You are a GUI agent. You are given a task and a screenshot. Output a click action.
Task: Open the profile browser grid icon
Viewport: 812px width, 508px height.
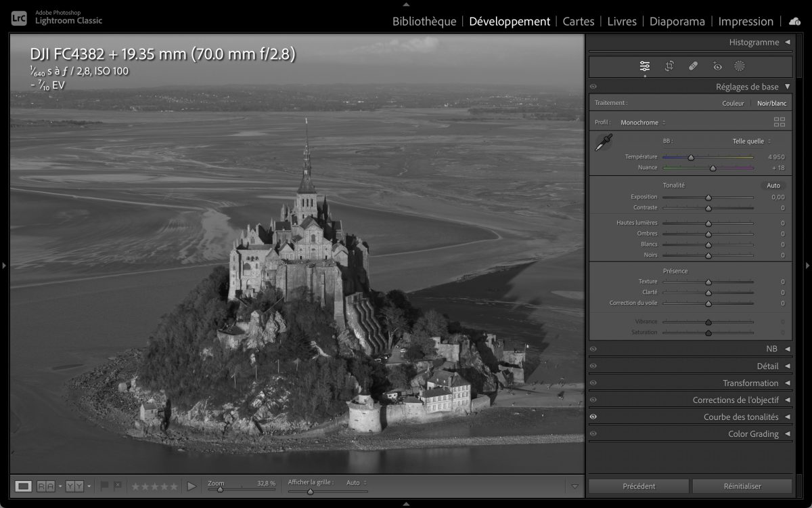point(780,123)
